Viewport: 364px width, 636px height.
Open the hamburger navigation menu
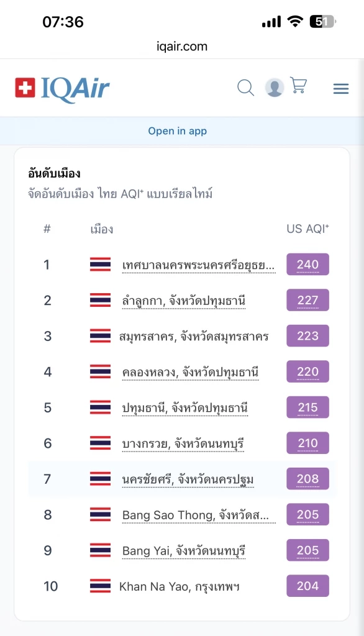click(340, 88)
